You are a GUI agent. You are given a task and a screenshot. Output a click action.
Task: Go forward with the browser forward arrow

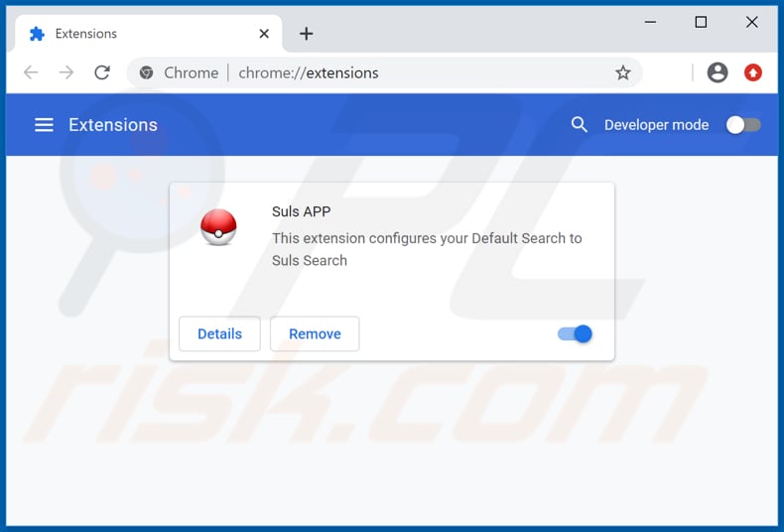click(x=66, y=72)
